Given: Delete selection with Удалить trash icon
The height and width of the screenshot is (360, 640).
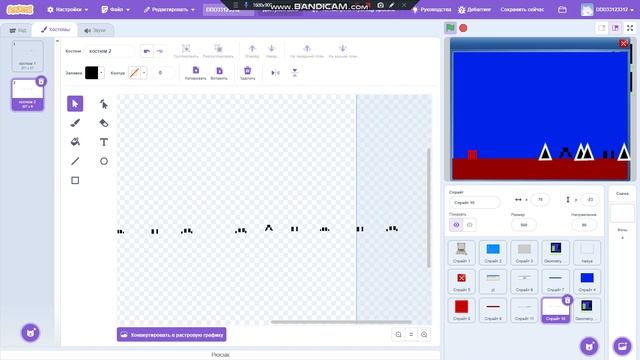Looking at the screenshot, I should pos(247,73).
